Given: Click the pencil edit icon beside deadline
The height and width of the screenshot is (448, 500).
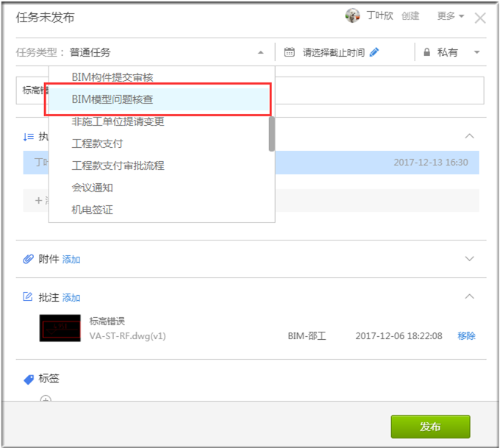Looking at the screenshot, I should [x=375, y=52].
